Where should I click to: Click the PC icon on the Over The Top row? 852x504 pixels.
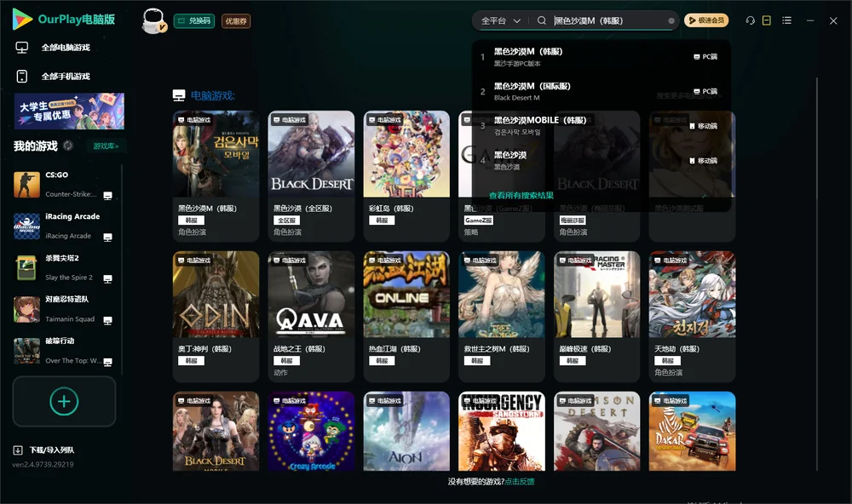107,363
